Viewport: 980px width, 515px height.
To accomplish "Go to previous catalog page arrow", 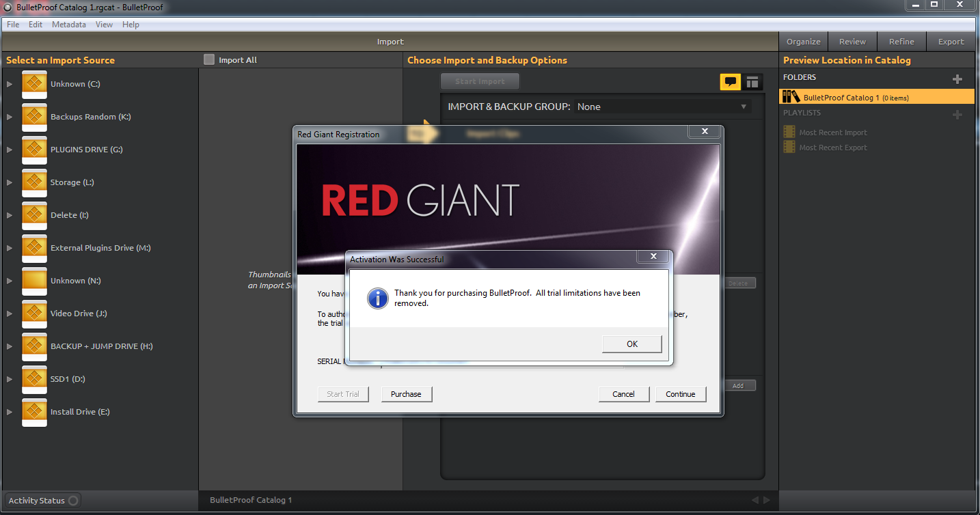I will pyautogui.click(x=755, y=501).
